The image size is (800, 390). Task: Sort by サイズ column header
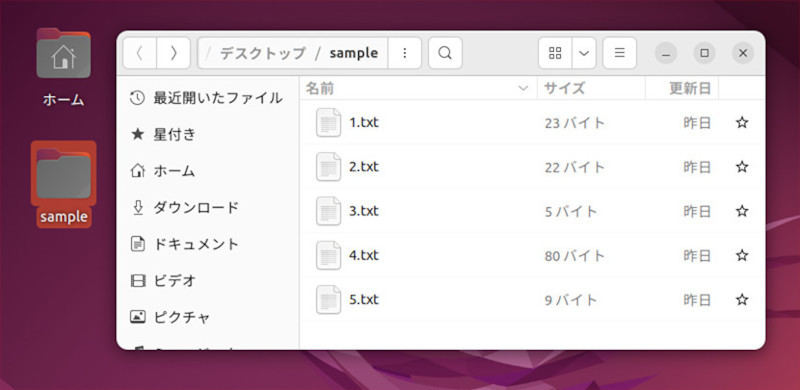[591, 88]
